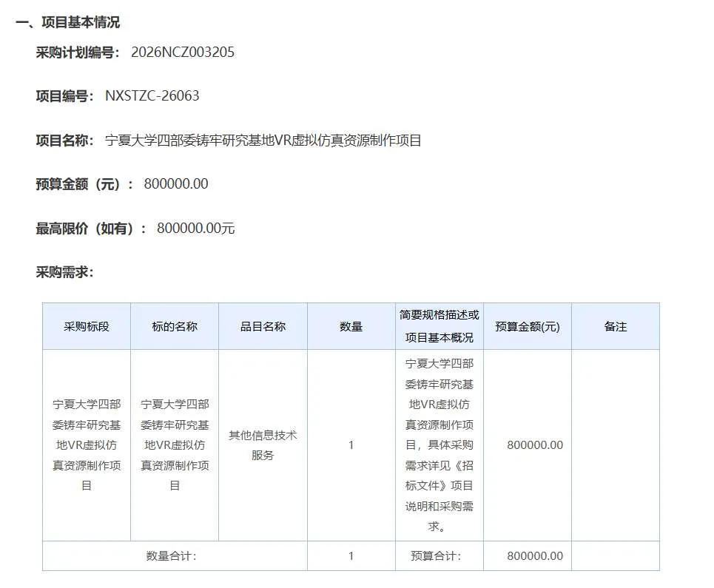Select project number NXSTZC-26063

152,96
